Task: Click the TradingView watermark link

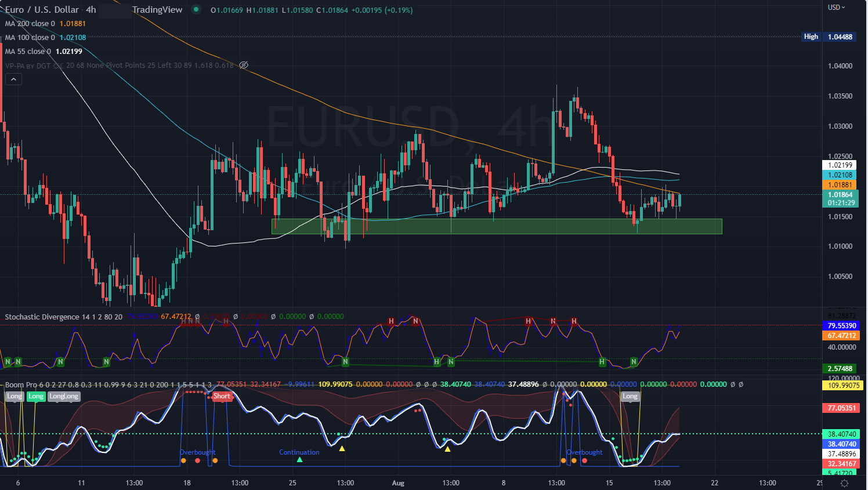Action: (x=157, y=9)
